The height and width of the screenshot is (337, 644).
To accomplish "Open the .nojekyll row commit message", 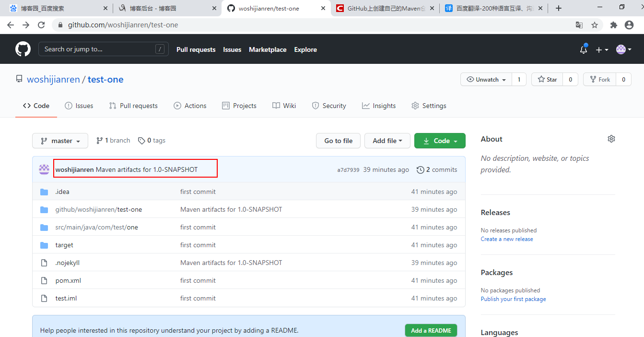I will [x=231, y=263].
